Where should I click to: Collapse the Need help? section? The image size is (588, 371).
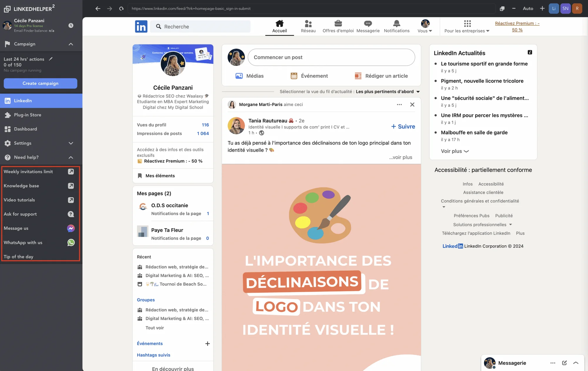(71, 157)
